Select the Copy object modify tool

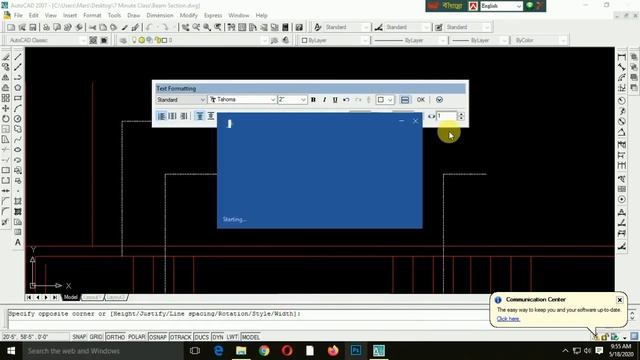coord(6,67)
